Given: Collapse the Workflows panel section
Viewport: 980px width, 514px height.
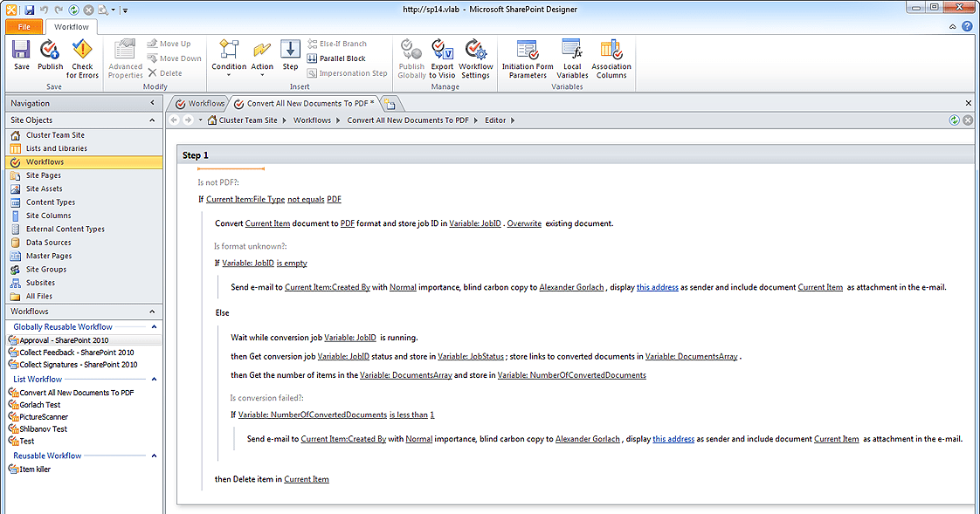Looking at the screenshot, I should [x=152, y=311].
